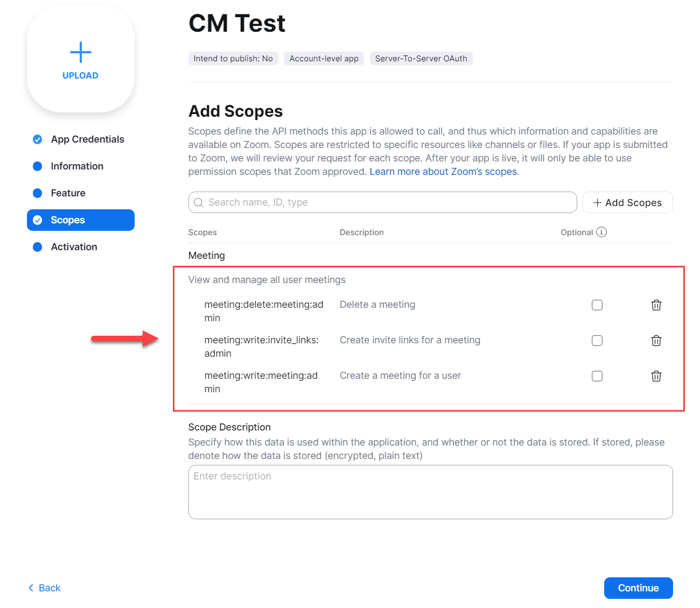Mark Delete a meeting scope as optional
Viewport: 700px width, 608px height.
[597, 305]
